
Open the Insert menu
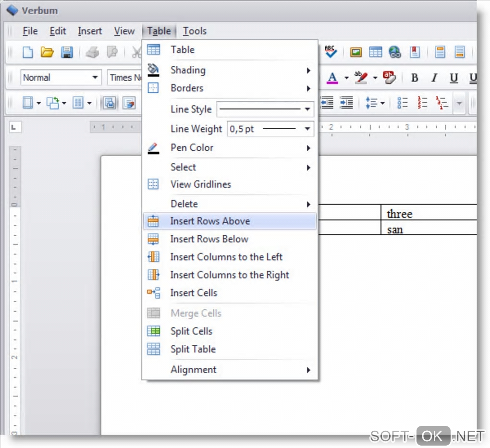[x=90, y=31]
